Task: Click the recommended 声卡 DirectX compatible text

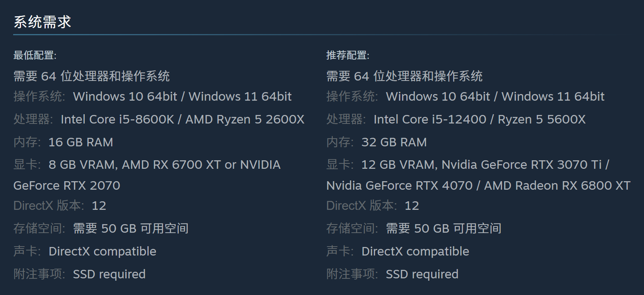Action: (x=415, y=251)
